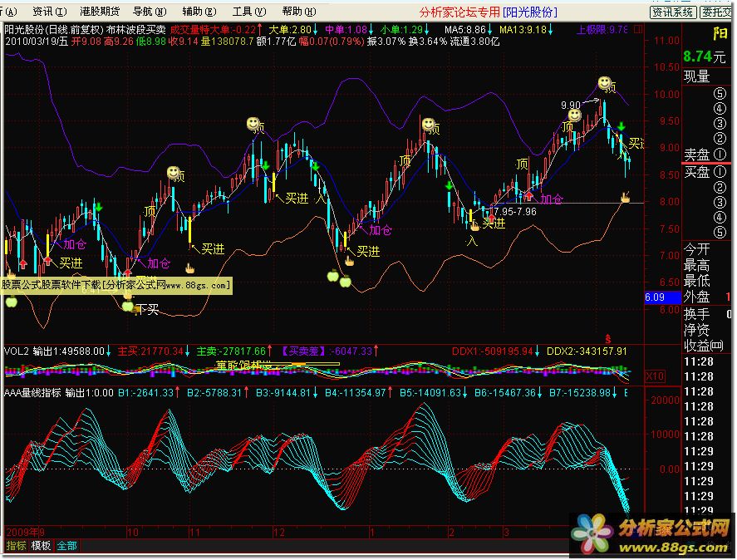Click the green apple icon at far left edge
737x560 pixels.
[x=12, y=302]
